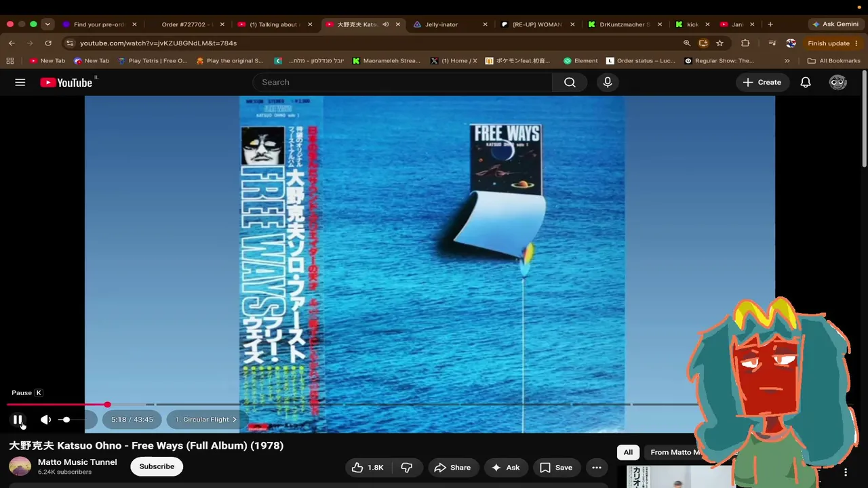
Task: Select the From Matto Music filter chip
Action: (x=676, y=452)
